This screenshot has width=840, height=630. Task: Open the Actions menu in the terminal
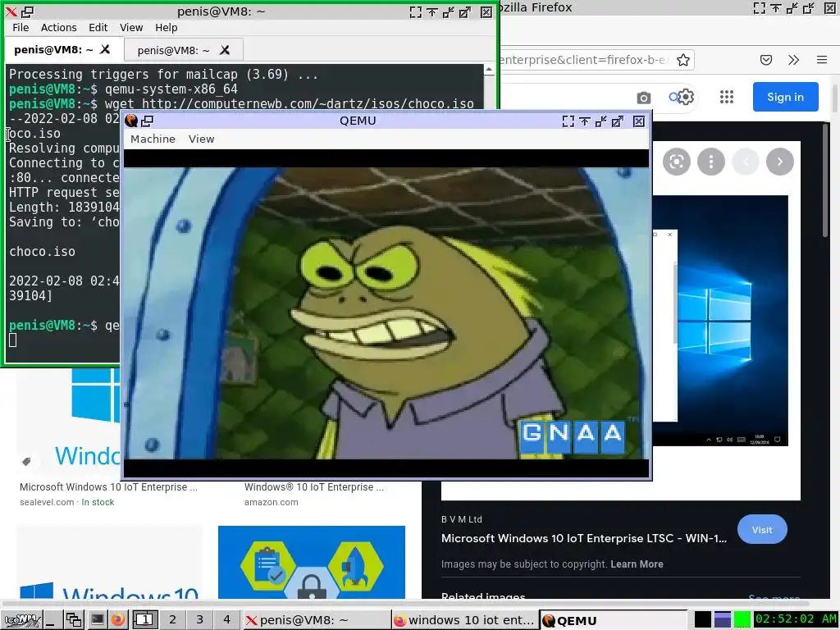58,27
